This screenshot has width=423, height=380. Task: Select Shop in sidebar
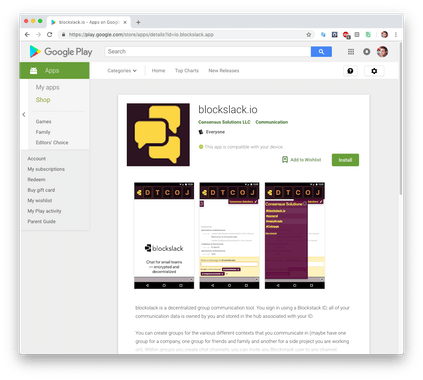[43, 100]
